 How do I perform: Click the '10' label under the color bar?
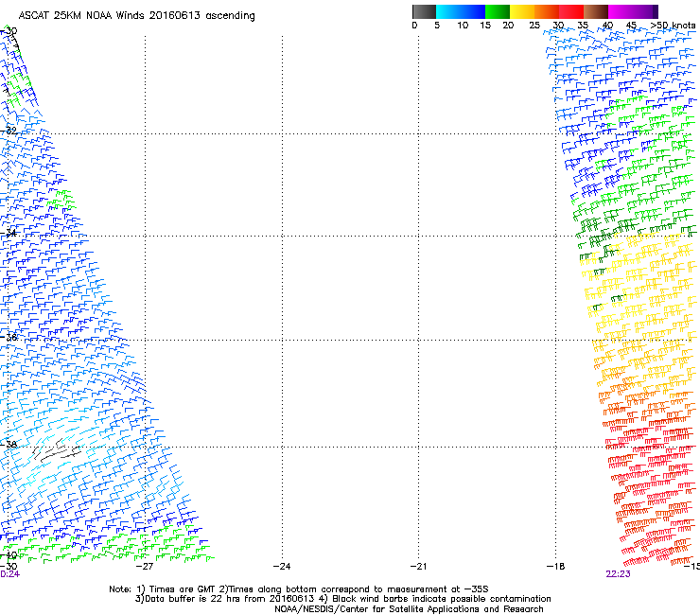point(463,26)
